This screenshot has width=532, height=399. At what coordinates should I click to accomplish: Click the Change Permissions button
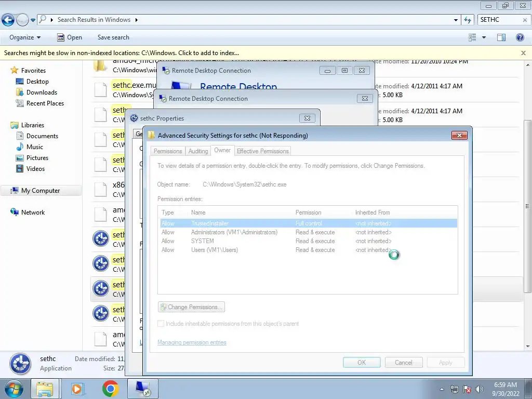pyautogui.click(x=191, y=307)
